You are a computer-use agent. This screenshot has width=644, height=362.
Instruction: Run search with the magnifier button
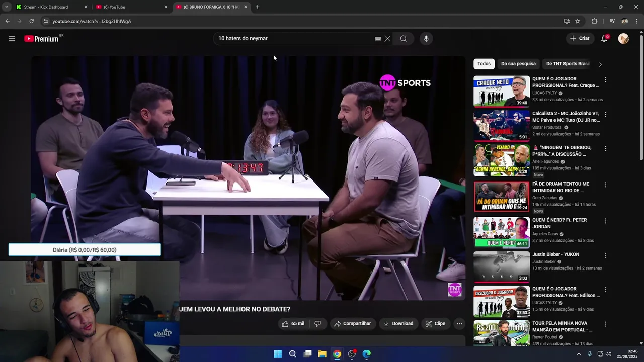[x=404, y=38]
